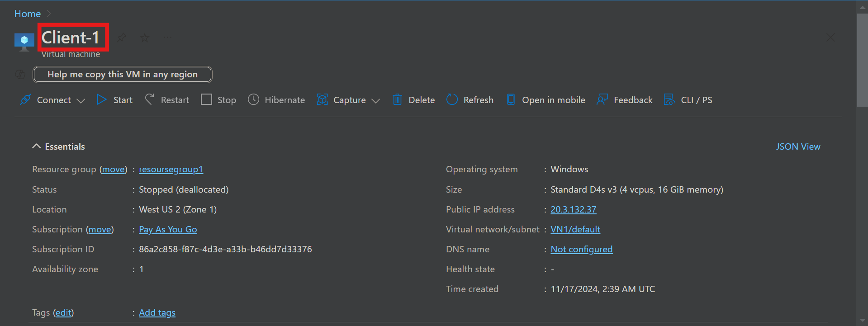This screenshot has height=326, width=868.
Task: Expand the Capture dropdown arrow
Action: click(375, 100)
